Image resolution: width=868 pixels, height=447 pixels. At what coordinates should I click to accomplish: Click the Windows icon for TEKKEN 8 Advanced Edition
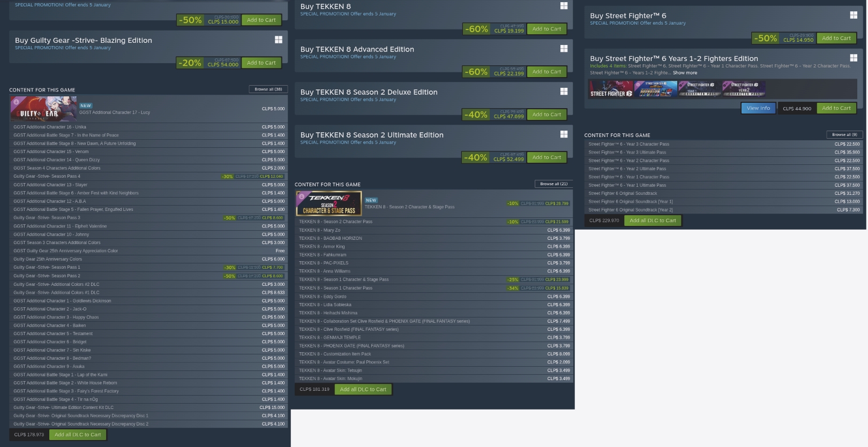564,49
